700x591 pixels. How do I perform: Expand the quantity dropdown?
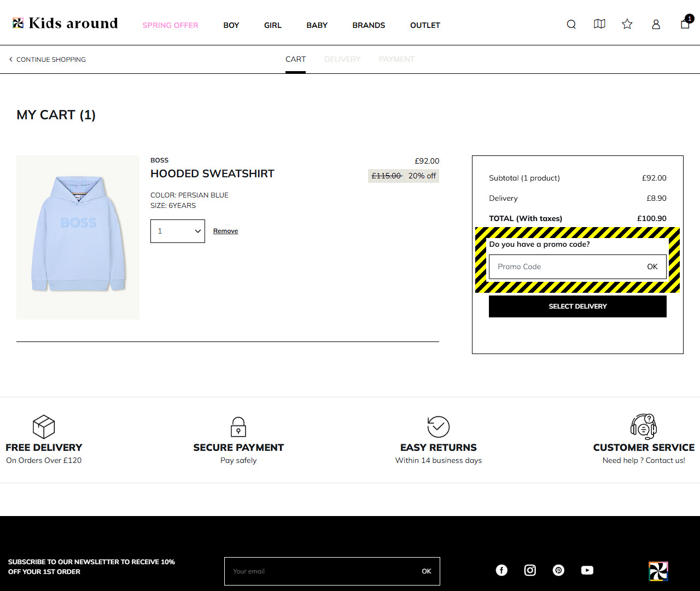[178, 231]
